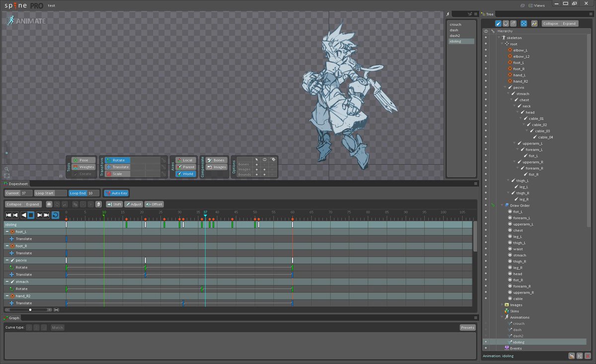Viewport: 596px width, 364px height.
Task: Toggle visibility dot for pecvis bone
Action: (486, 87)
